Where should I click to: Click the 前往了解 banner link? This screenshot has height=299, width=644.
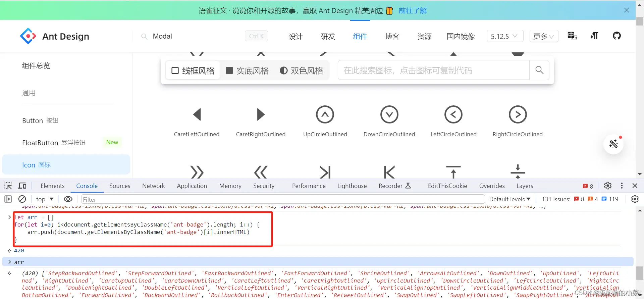[x=413, y=10]
